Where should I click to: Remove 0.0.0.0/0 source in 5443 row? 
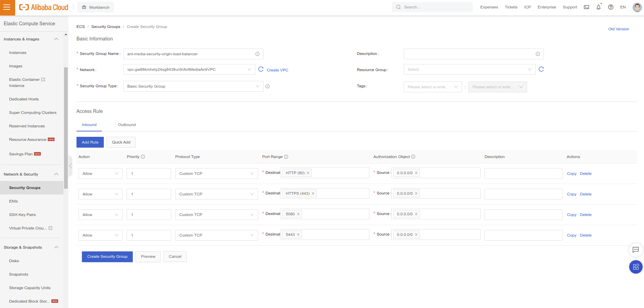click(x=416, y=235)
